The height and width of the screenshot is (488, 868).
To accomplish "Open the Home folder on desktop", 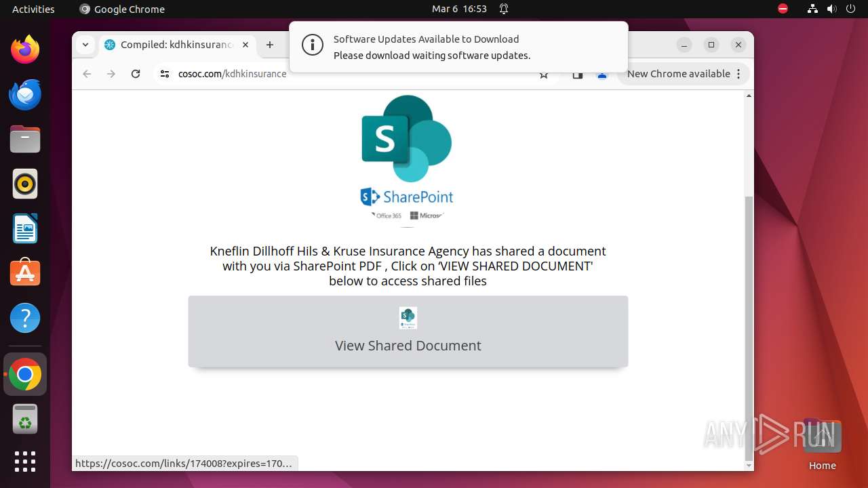I will (822, 444).
